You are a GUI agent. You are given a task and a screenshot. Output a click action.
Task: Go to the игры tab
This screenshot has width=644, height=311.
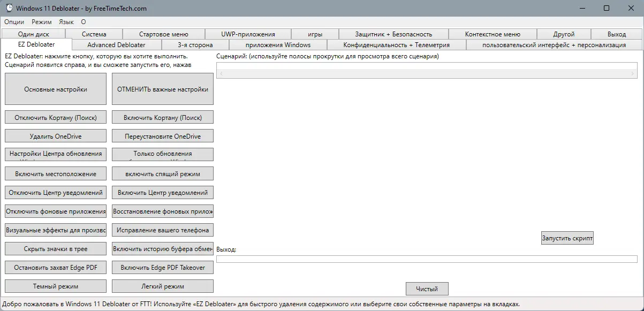tap(315, 34)
